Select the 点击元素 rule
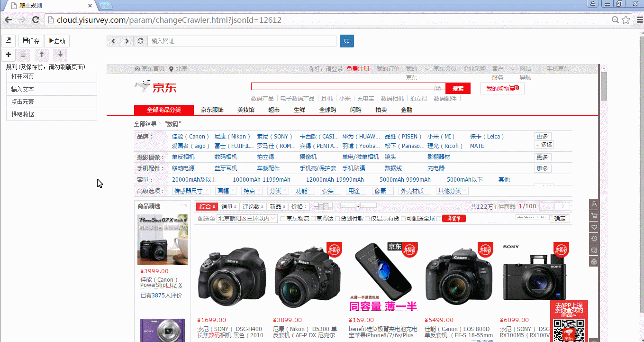 coord(52,102)
